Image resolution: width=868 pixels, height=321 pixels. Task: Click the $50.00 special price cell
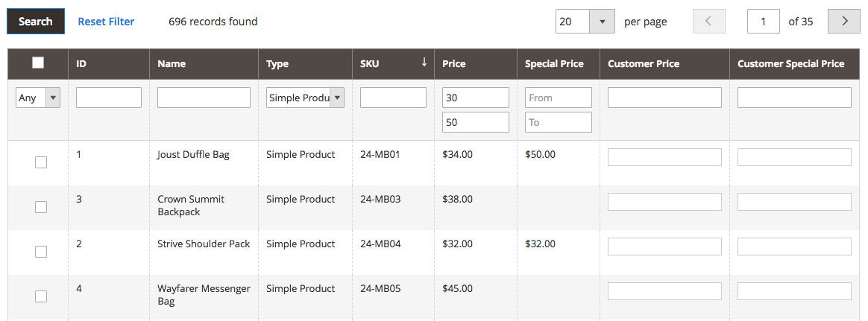[x=541, y=155]
